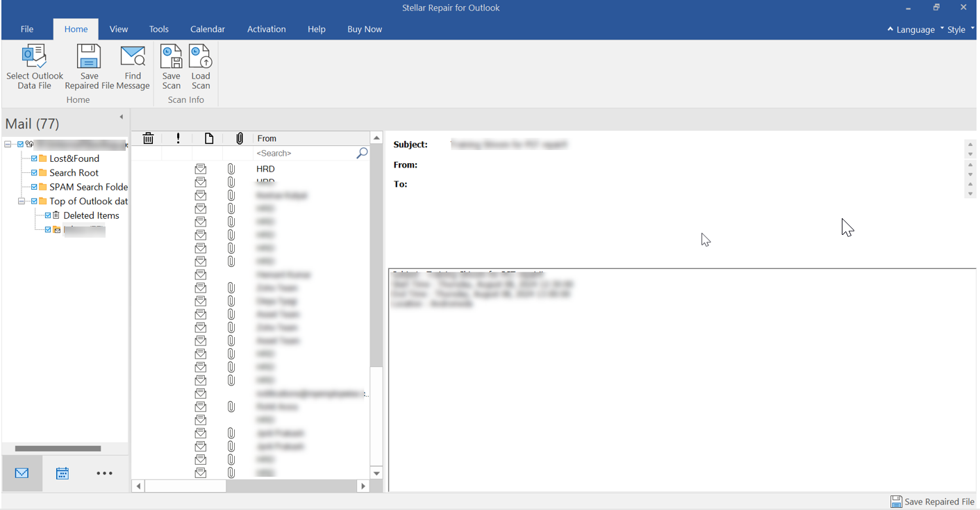Screen dimensions: 980x510
Task: Open the Style dropdown
Action: [x=956, y=29]
